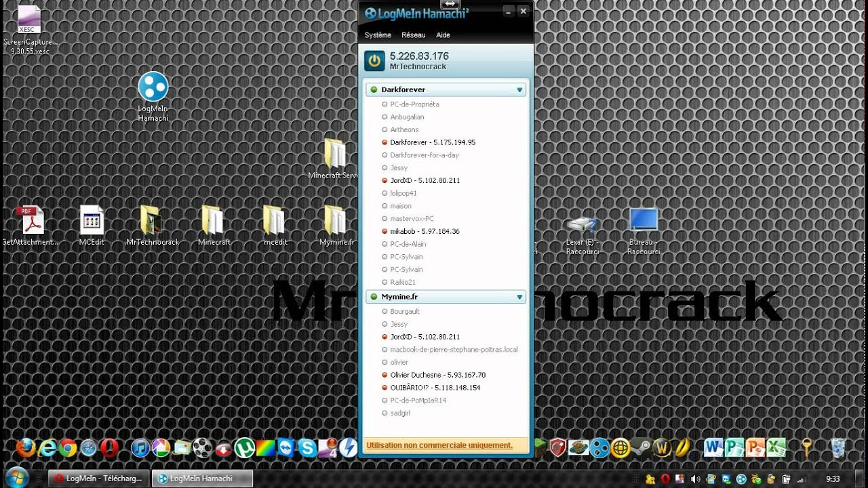Open the Système menu
Viewport: 868px width, 488px height.
tap(378, 35)
